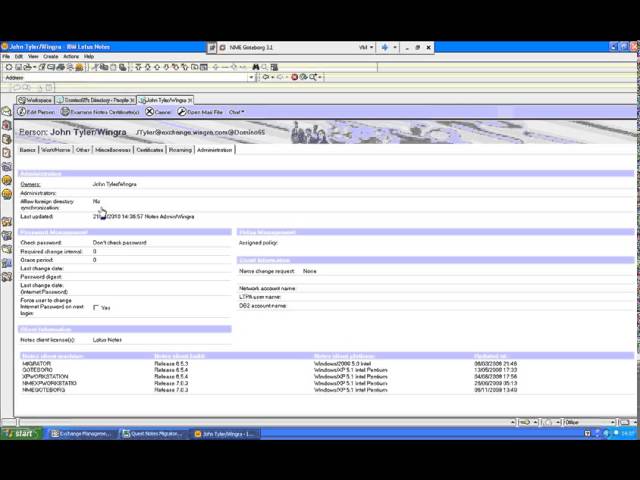The height and width of the screenshot is (480, 640).
Task: Click Examine Notes Certificate(s) button
Action: (x=100, y=111)
